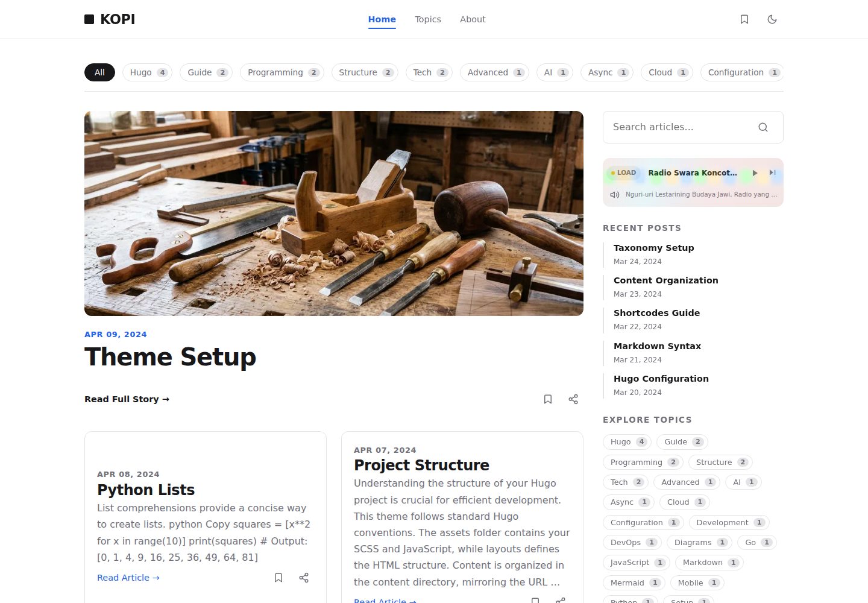The image size is (868, 603).
Task: Toggle dark mode moon icon
Action: [x=772, y=19]
